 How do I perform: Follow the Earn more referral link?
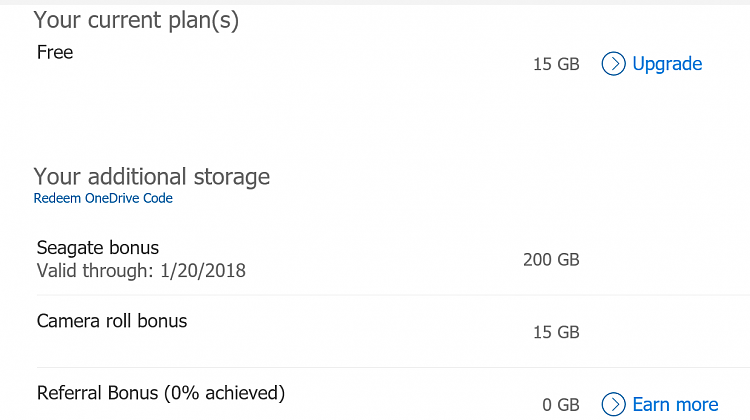660,404
